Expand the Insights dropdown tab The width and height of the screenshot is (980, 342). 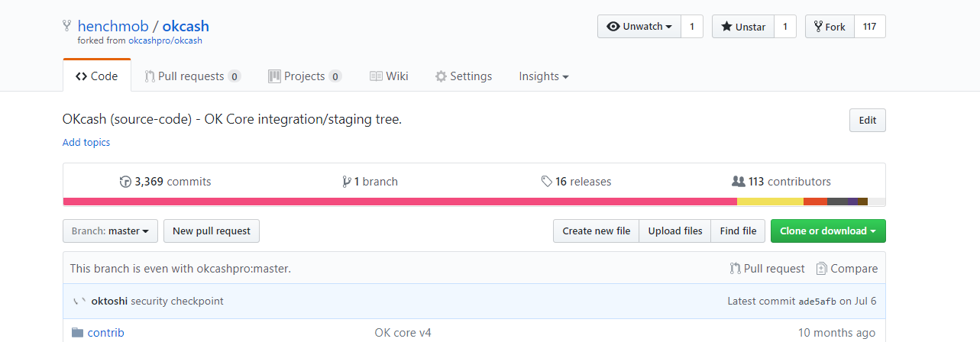[x=544, y=76]
